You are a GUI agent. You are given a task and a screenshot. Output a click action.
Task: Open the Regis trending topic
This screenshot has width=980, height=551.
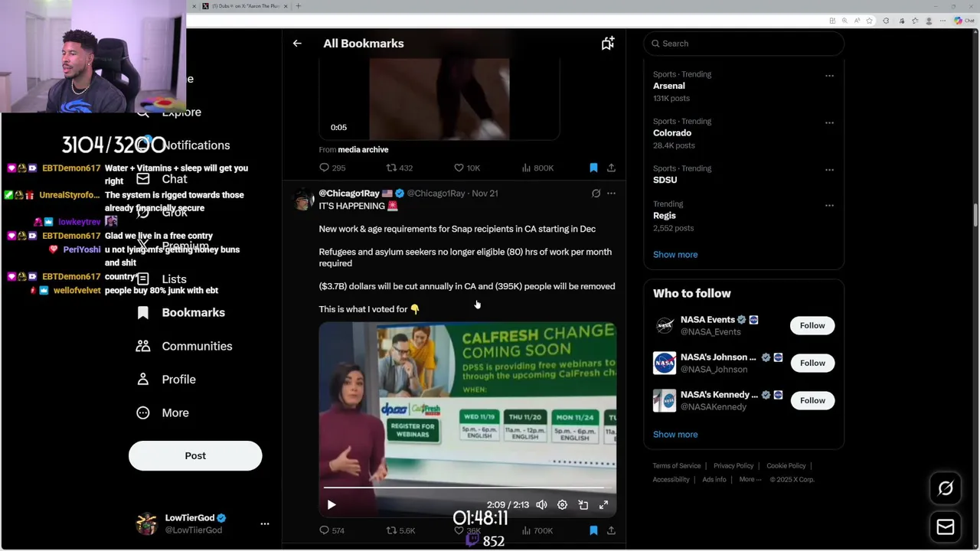664,216
